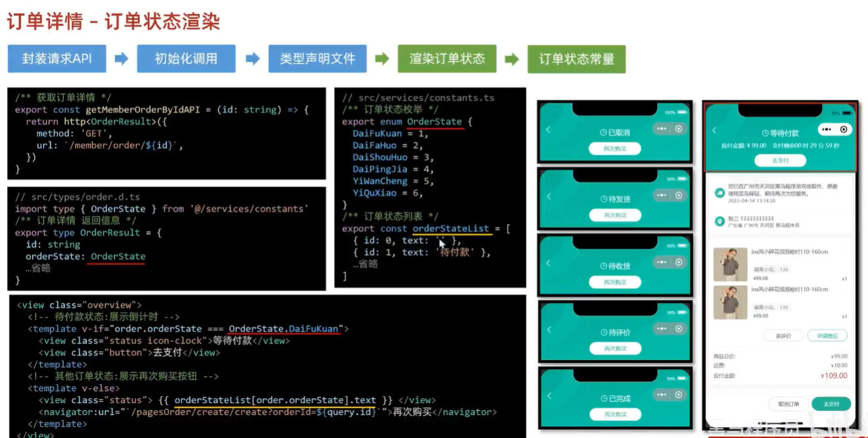Tap the capsule close circle on the 待收货 phone
Viewport: 868px width, 438px height.
(679, 262)
